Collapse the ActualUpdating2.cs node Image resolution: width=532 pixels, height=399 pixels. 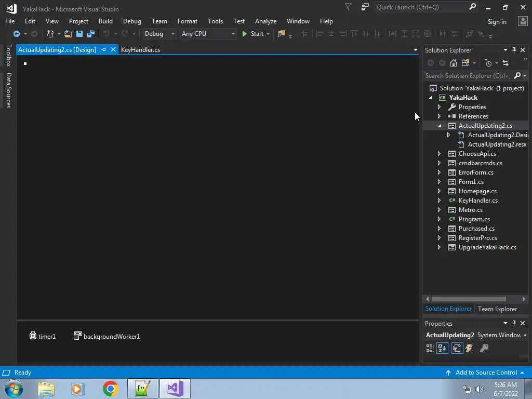pos(440,126)
